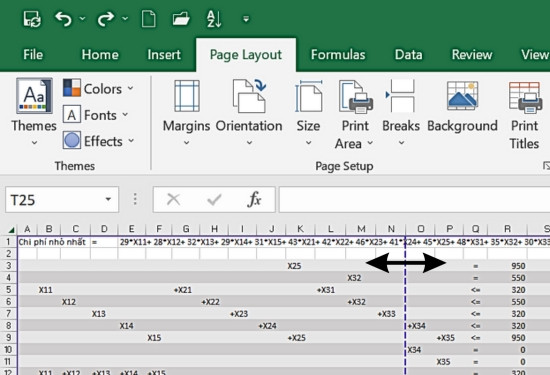This screenshot has height=375, width=550.
Task: Switch to the Home tab
Action: [x=100, y=55]
